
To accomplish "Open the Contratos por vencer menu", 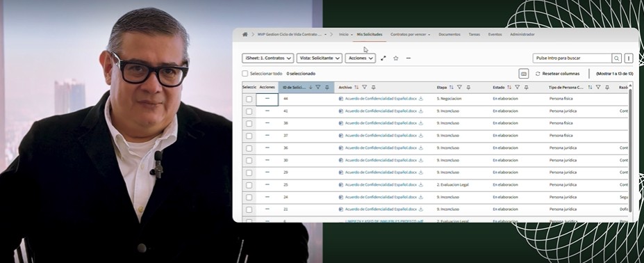I will (411, 35).
